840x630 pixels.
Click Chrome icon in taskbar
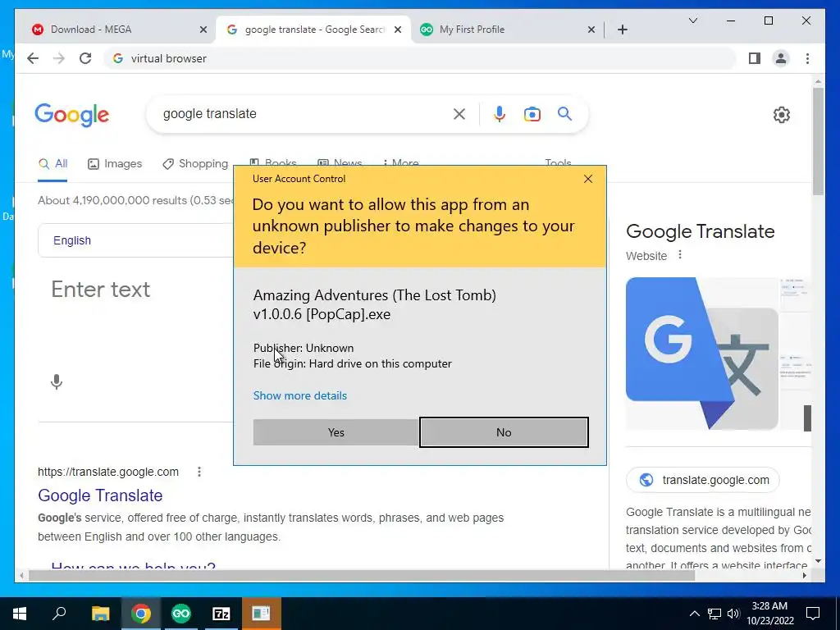(141, 614)
